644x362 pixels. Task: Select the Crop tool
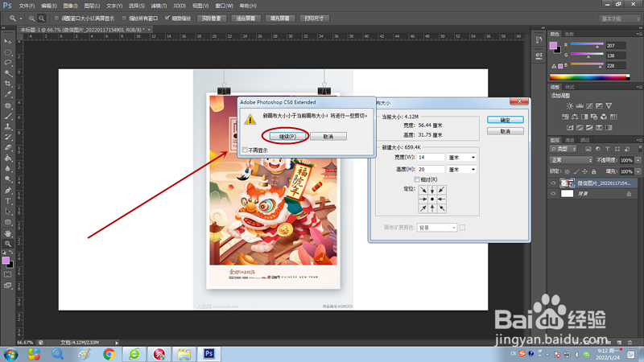click(8, 84)
